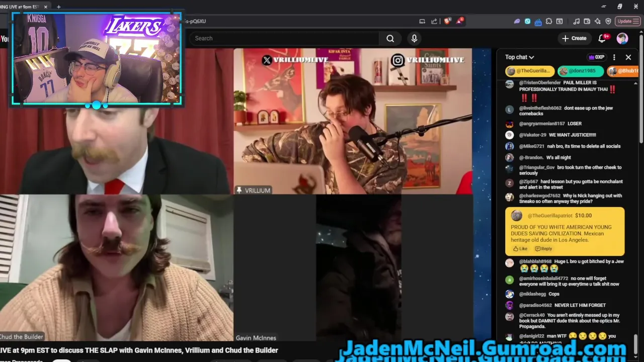Select the @donz1985 super chat chip
The width and height of the screenshot is (644, 362).
581,71
